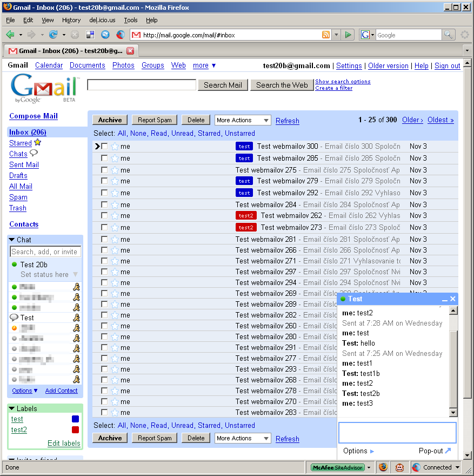Tick the checkbox for Test webmailov 300
This screenshot has height=476, width=474.
click(x=104, y=147)
